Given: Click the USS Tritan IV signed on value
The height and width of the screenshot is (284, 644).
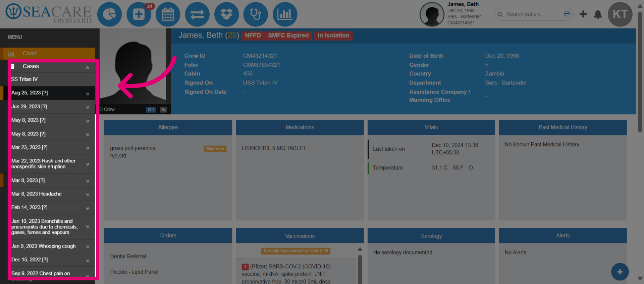Looking at the screenshot, I should point(260,83).
